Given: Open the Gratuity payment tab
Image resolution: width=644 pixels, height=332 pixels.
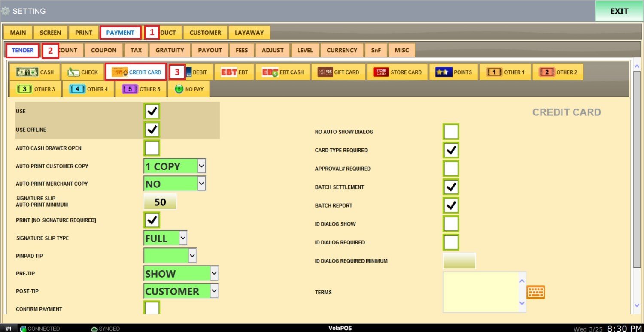Looking at the screenshot, I should [170, 50].
